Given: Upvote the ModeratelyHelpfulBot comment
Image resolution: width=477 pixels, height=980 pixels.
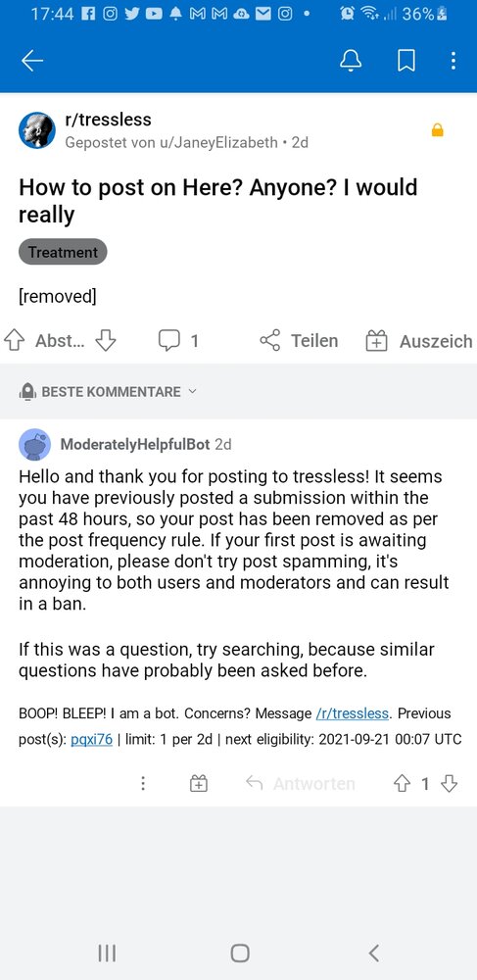Looking at the screenshot, I should tap(401, 783).
